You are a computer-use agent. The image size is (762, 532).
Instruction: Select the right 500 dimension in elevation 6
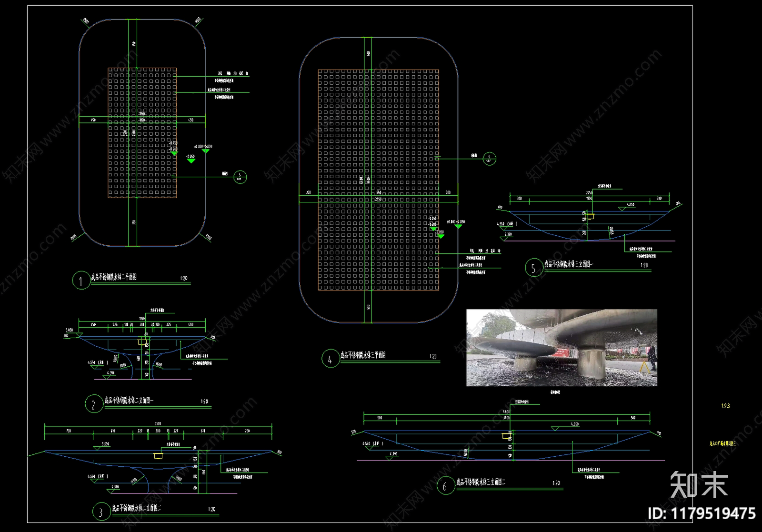(633, 418)
